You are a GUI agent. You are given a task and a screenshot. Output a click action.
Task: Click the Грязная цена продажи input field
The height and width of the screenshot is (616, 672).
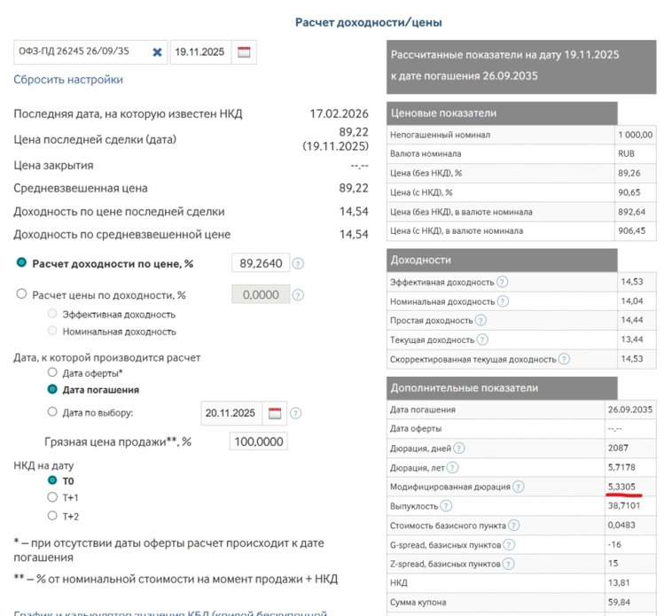pyautogui.click(x=258, y=441)
